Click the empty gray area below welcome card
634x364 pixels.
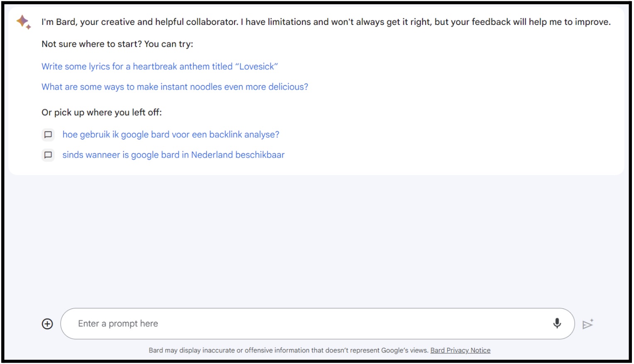(x=317, y=240)
